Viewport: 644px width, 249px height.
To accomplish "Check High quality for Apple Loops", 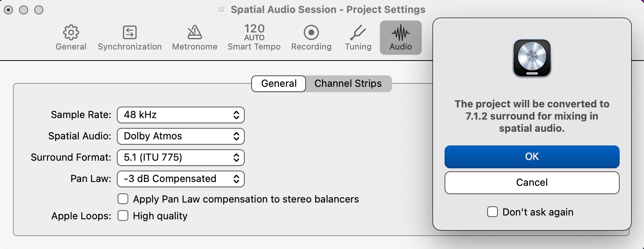I will [123, 216].
